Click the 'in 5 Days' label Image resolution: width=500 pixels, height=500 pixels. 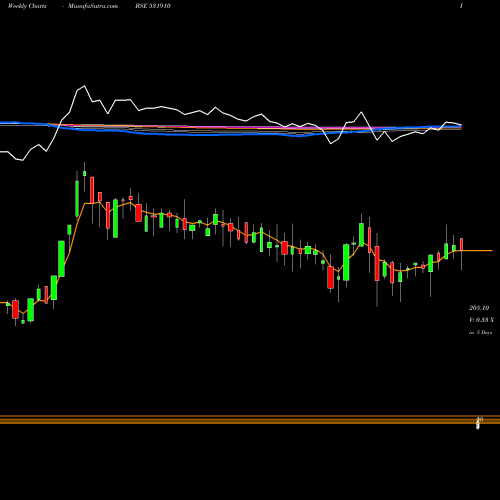click(x=481, y=332)
